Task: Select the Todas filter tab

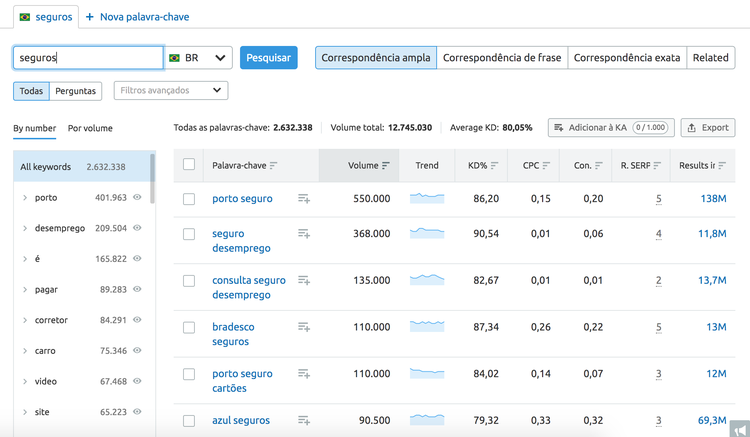Action: pyautogui.click(x=31, y=91)
